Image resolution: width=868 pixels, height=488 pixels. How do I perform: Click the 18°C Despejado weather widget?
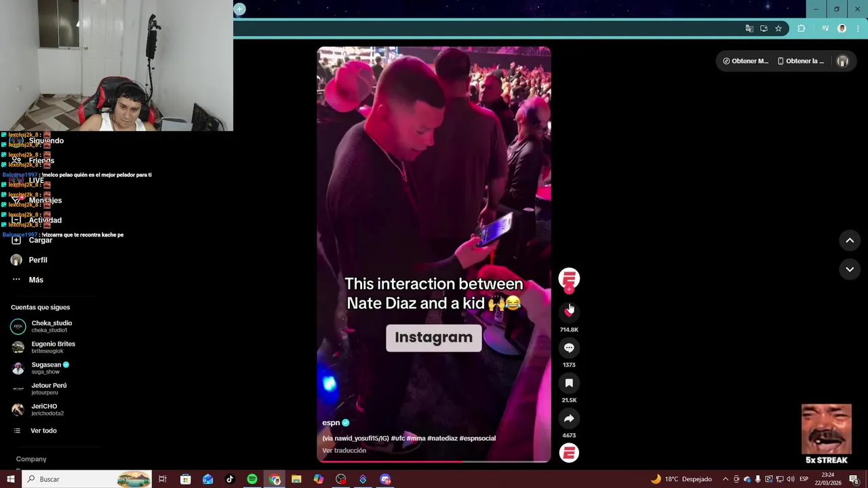point(682,479)
